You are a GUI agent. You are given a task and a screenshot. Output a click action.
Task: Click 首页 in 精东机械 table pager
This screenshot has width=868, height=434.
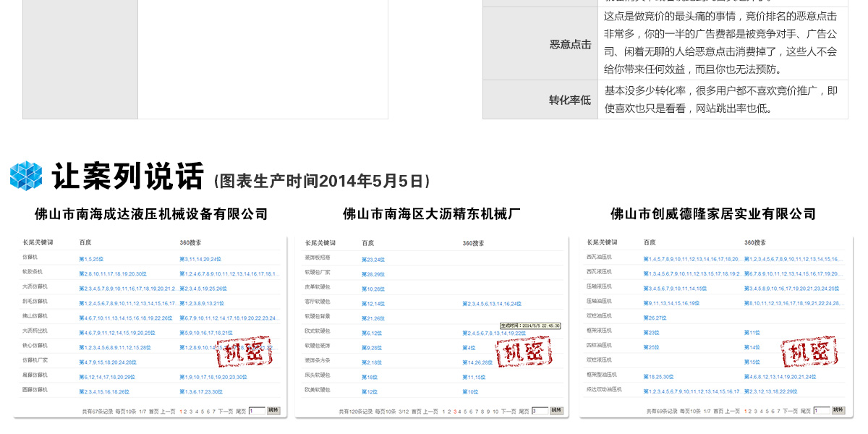[417, 411]
